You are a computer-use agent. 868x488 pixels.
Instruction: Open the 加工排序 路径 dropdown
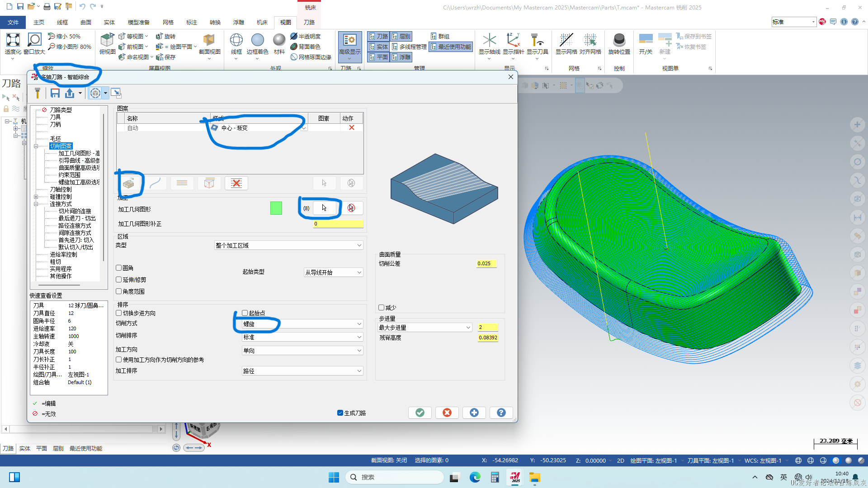click(302, 371)
